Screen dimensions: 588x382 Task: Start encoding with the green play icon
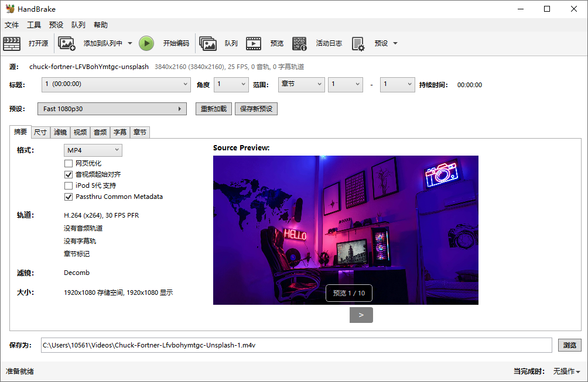[146, 43]
